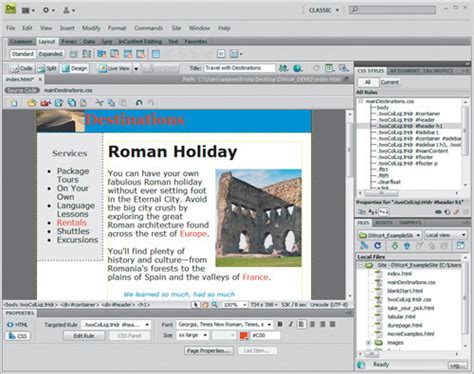The image size is (474, 374).
Task: Click the Dw application logo
Action: (10, 9)
